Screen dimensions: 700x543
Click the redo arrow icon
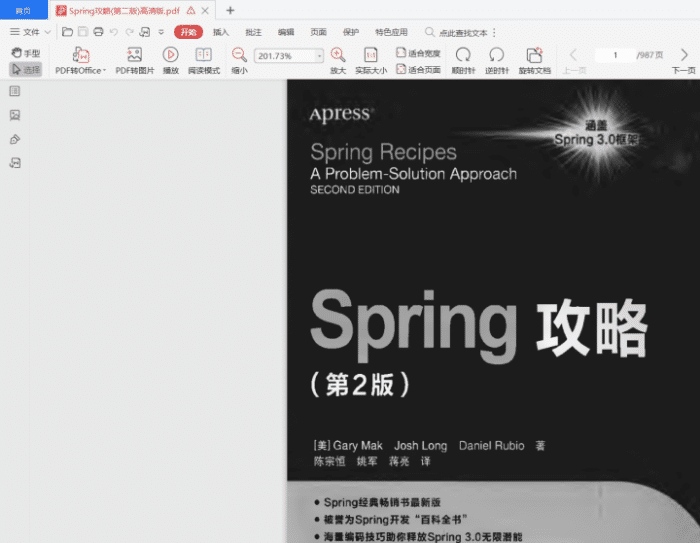(129, 32)
